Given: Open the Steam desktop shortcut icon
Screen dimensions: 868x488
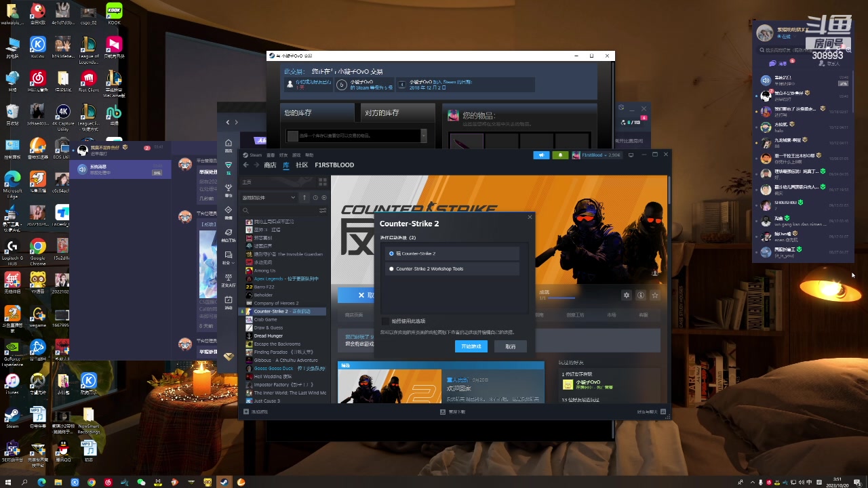Looking at the screenshot, I should click(x=12, y=417).
